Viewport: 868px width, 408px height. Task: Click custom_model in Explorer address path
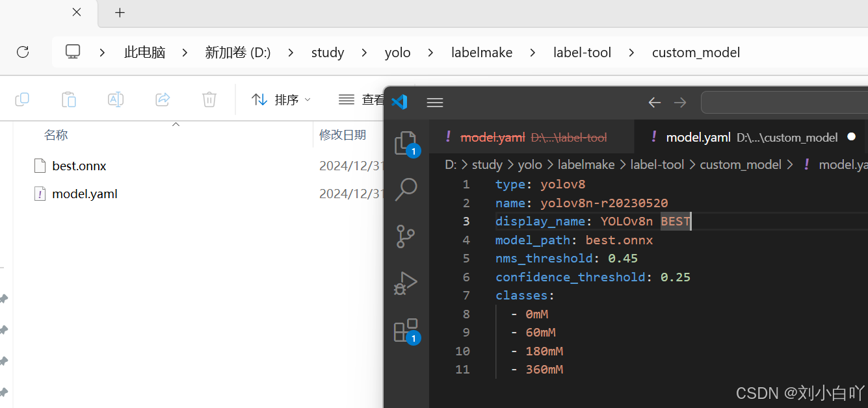pyautogui.click(x=696, y=53)
